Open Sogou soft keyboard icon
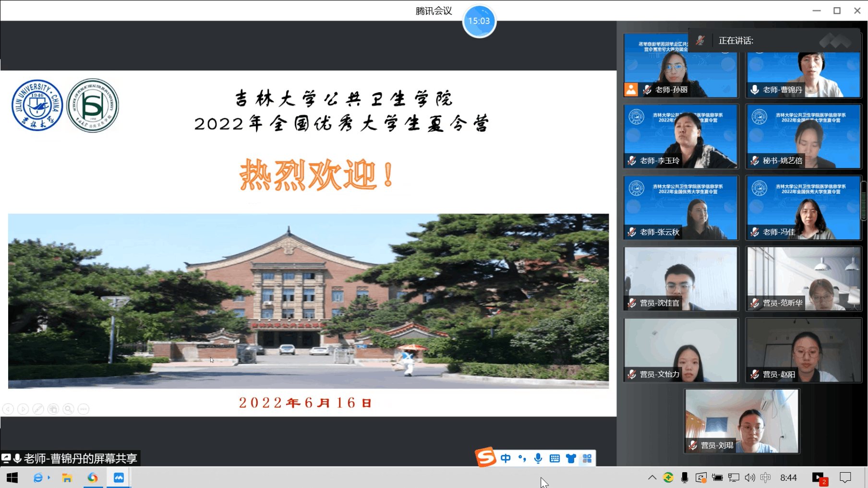The width and height of the screenshot is (868, 488). point(555,458)
